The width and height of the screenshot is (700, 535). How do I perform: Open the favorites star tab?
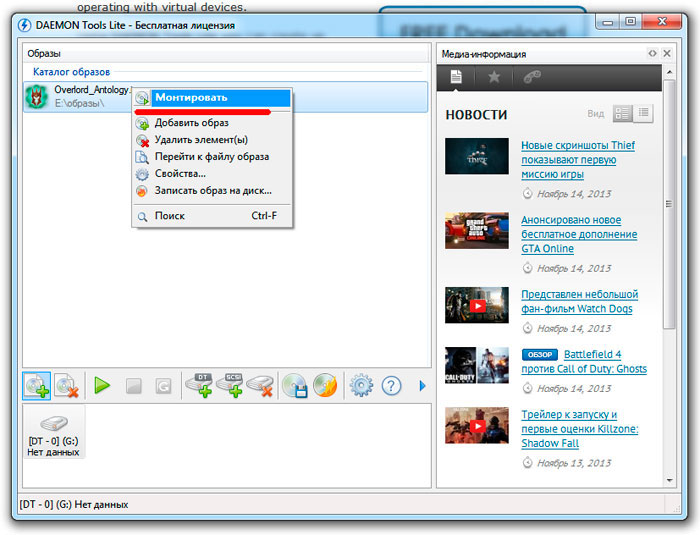(x=494, y=77)
